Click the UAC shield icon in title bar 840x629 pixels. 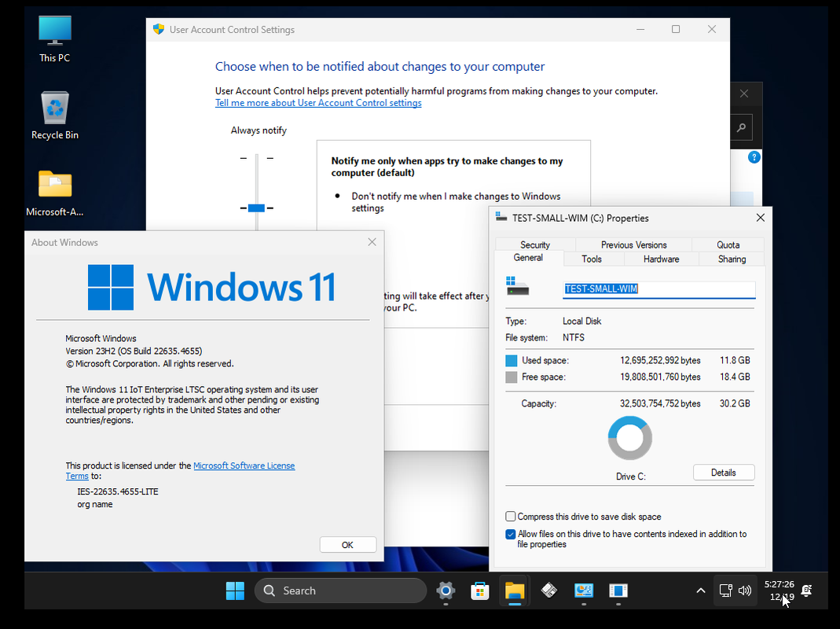[x=158, y=30]
